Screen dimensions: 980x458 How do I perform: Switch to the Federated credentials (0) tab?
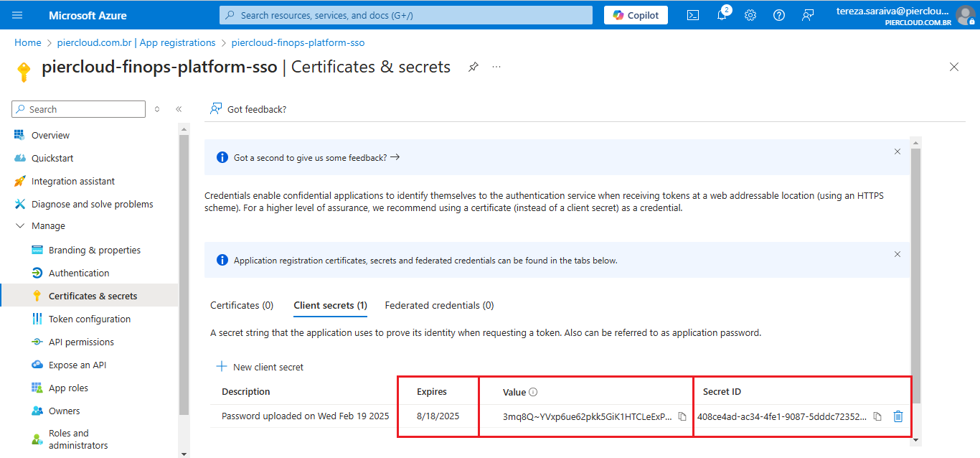[439, 305]
